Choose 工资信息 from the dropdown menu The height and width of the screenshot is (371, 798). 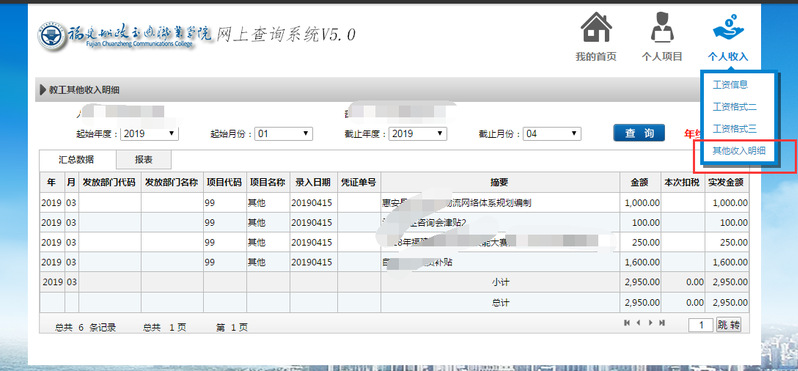coord(730,85)
